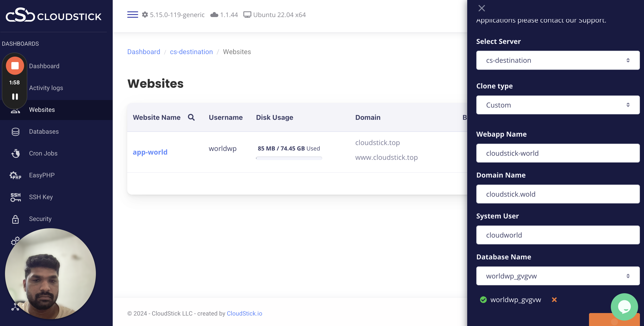Click the EasyPHP gear icon

pos(15,175)
